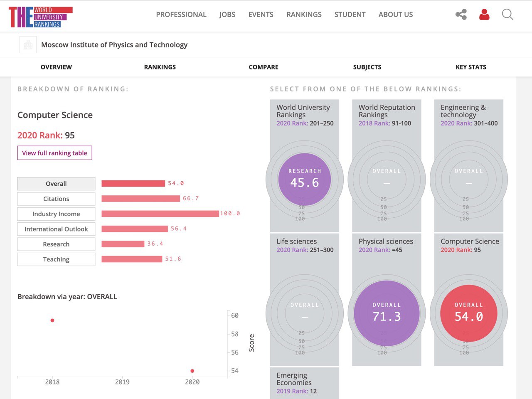
Task: Click the Industry Income 100.0 bar
Action: pos(160,214)
